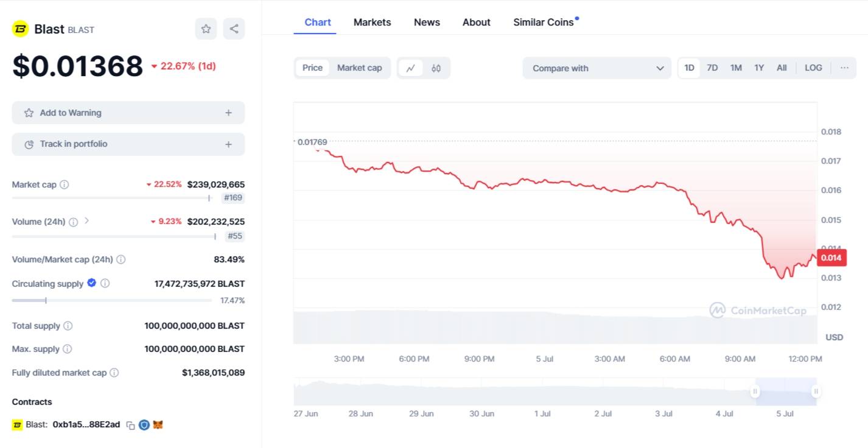This screenshot has height=448, width=868.
Task: Click the Blast coin logo
Action: pos(21,29)
